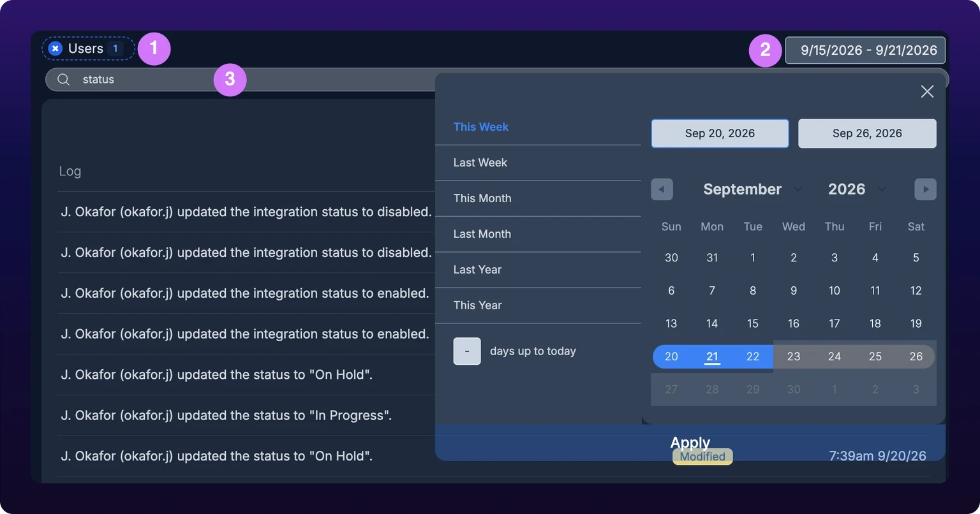
Task: Click August 31 in the calendar
Action: (x=712, y=258)
